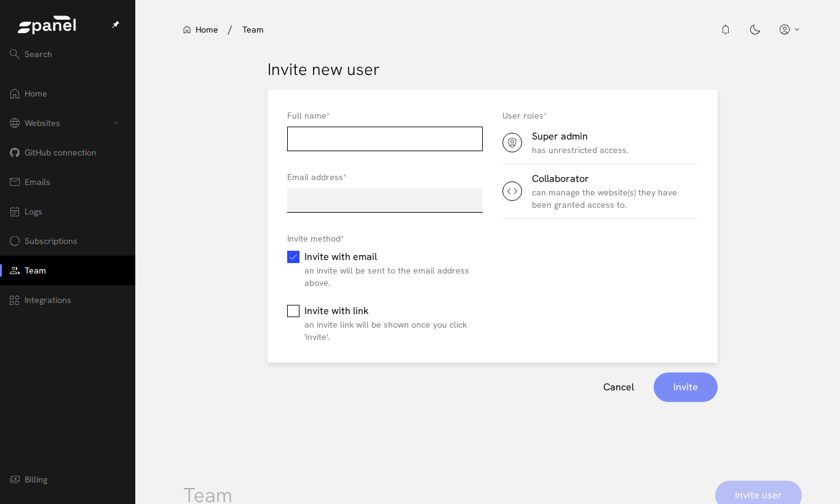This screenshot has width=840, height=504.
Task: Click the Team breadcrumb
Action: tap(253, 30)
